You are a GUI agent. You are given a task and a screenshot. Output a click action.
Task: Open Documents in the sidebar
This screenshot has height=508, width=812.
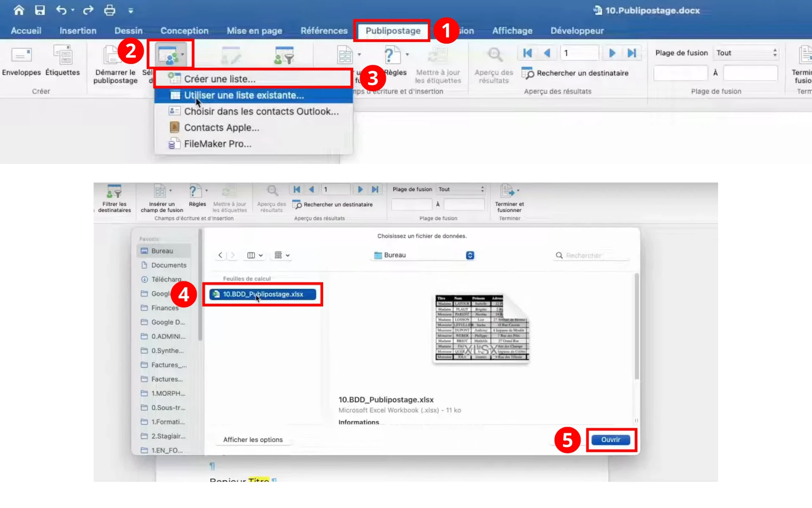(x=163, y=265)
